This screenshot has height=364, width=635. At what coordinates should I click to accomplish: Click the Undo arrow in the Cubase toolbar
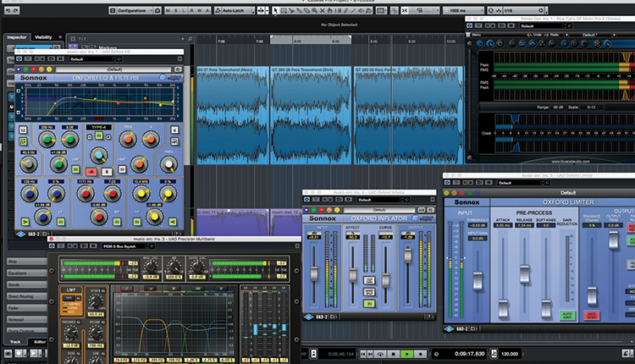click(8, 10)
